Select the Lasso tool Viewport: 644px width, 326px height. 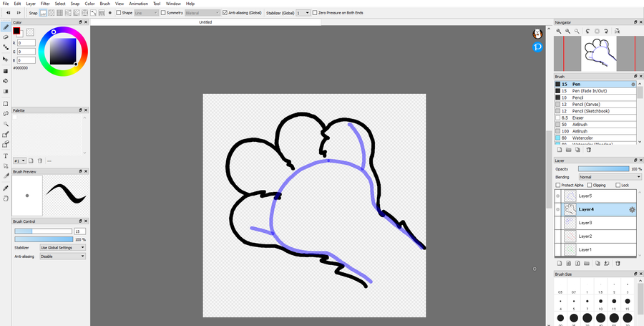[x=6, y=113]
